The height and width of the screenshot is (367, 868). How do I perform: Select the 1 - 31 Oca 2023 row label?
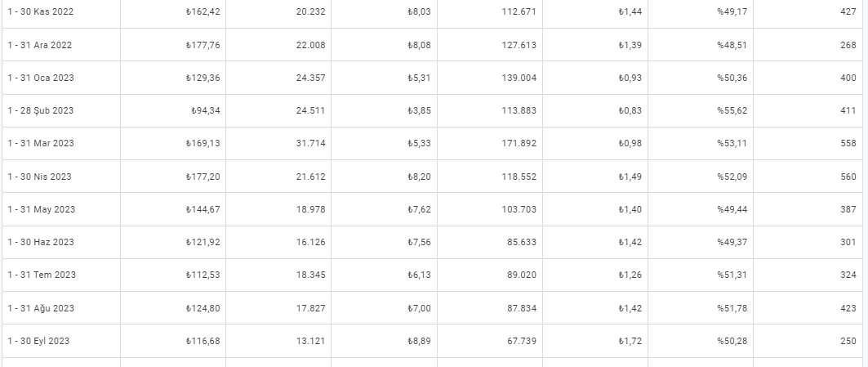coord(40,78)
